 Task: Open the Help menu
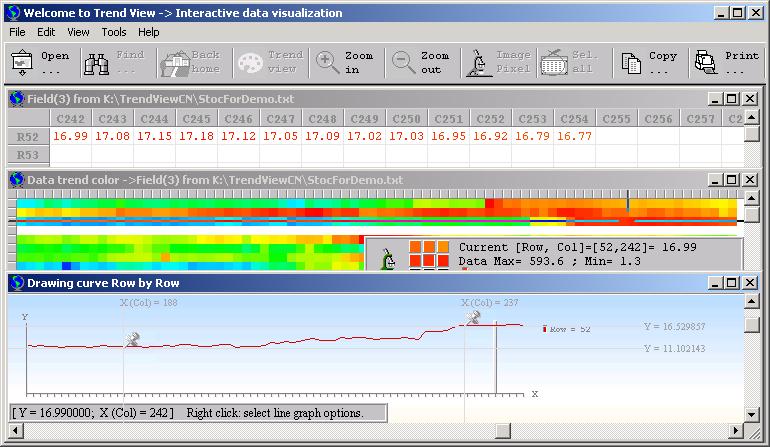click(148, 32)
